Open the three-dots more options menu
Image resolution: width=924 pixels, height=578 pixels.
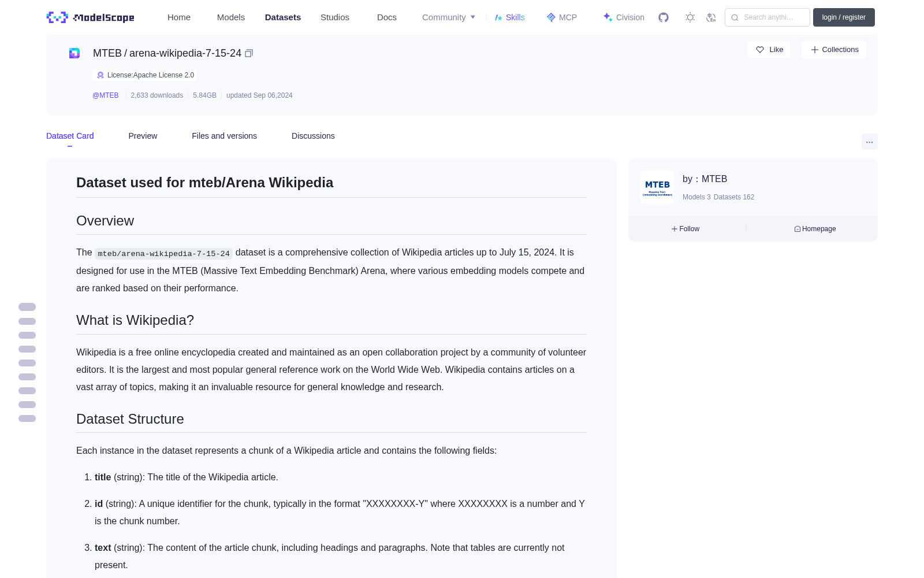869,142
